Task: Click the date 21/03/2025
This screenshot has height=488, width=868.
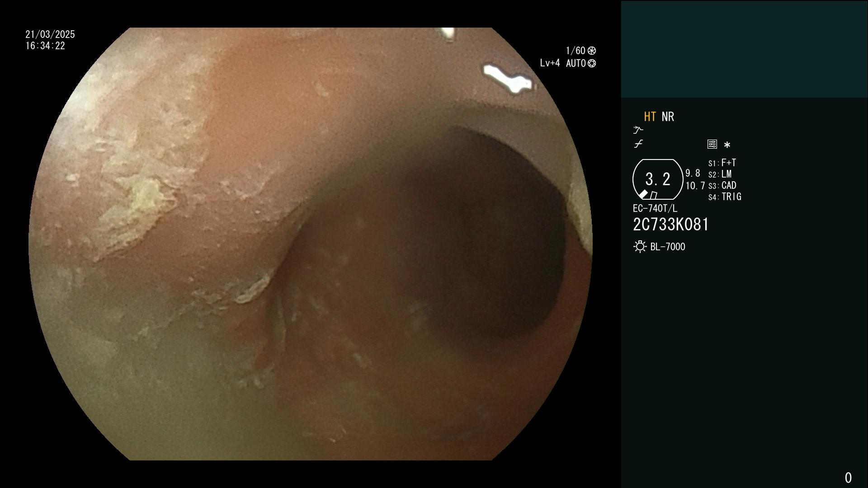Action: point(50,34)
